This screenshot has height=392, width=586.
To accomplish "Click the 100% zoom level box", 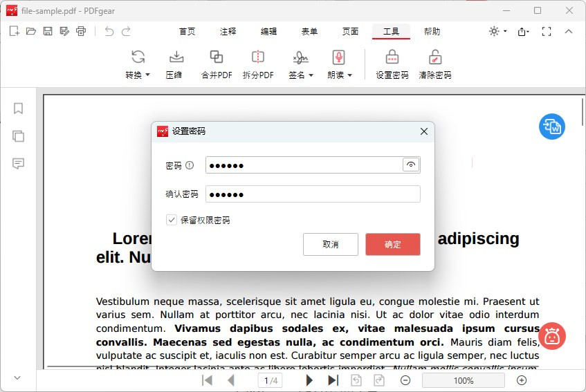I will tap(464, 380).
